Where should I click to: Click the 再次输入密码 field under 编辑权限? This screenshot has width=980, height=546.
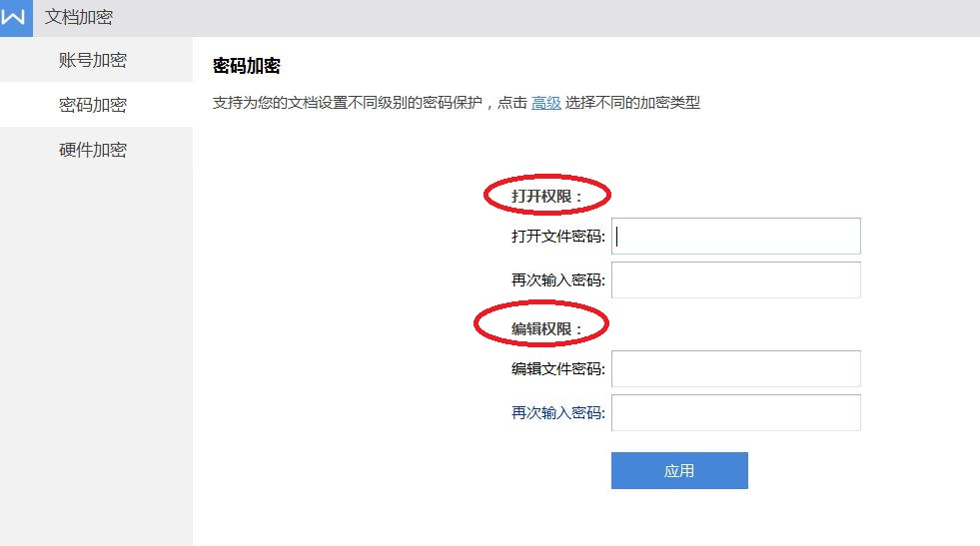[x=735, y=412]
